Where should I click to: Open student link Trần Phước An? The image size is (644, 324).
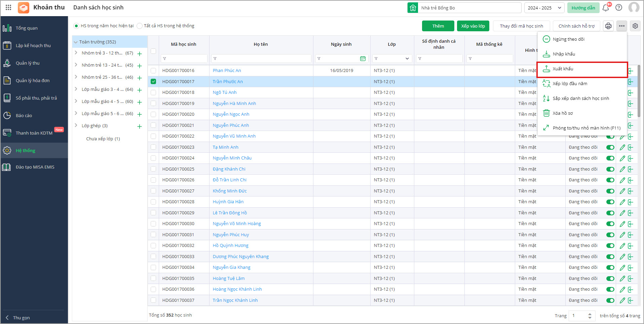click(227, 81)
